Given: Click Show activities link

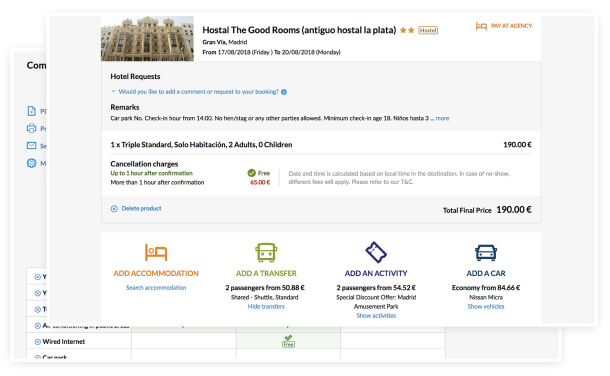Looking at the screenshot, I should [x=376, y=316].
